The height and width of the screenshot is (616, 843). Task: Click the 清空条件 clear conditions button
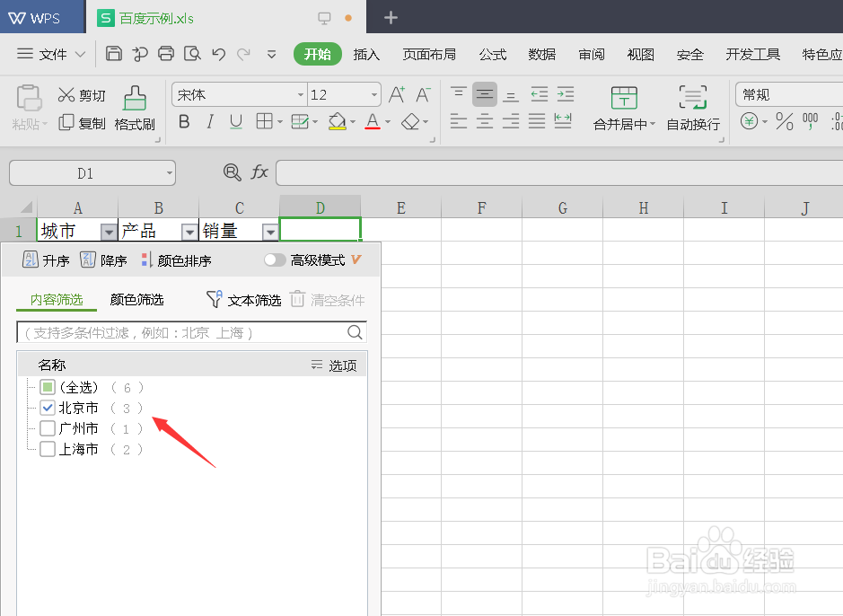[328, 299]
